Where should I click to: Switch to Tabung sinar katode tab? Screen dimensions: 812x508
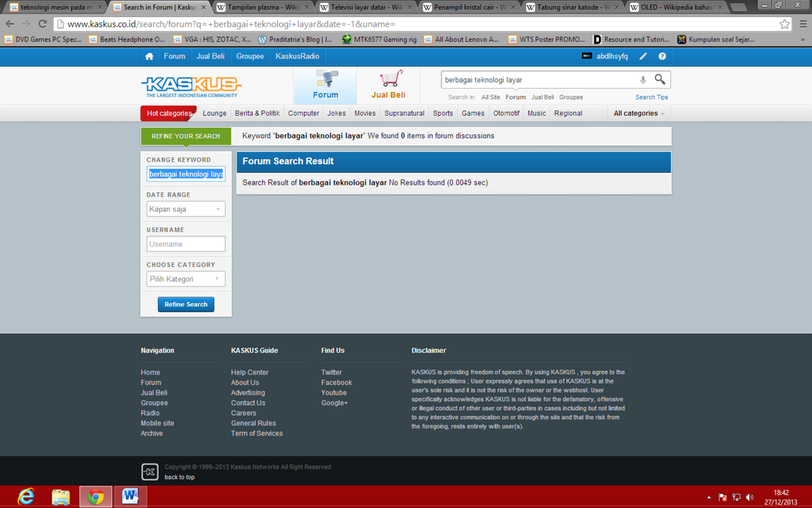pyautogui.click(x=573, y=8)
